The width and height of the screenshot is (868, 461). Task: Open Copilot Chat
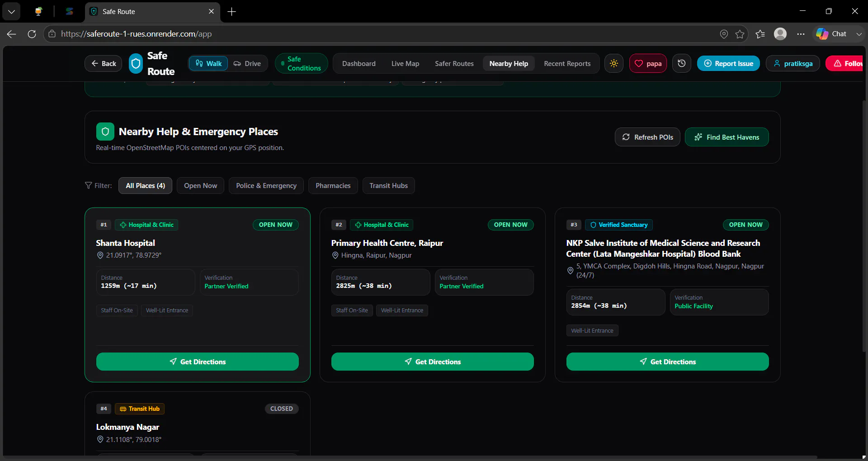[831, 34]
